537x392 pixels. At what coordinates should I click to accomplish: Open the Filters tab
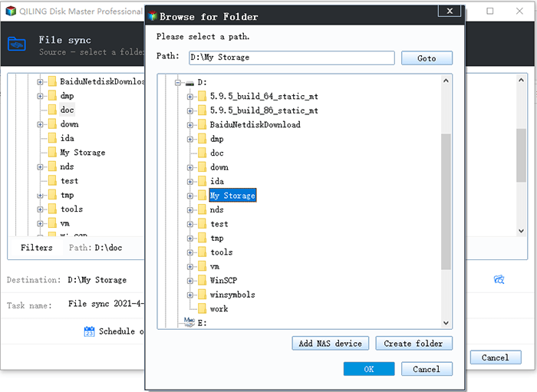(37, 248)
